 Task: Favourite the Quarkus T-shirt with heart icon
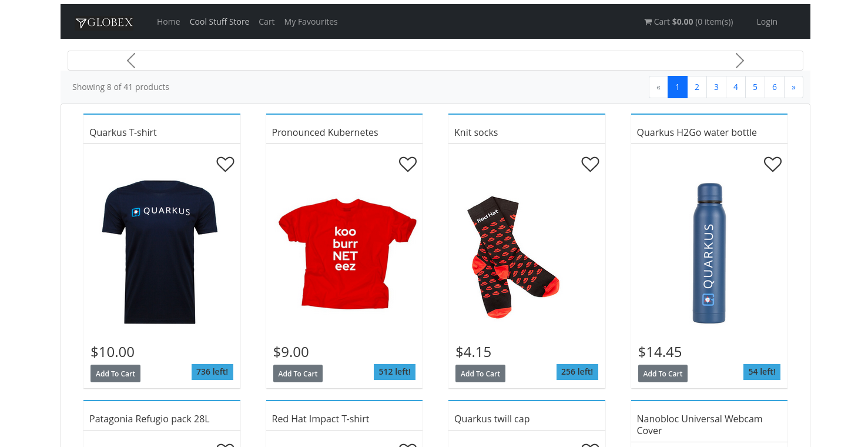click(x=225, y=164)
